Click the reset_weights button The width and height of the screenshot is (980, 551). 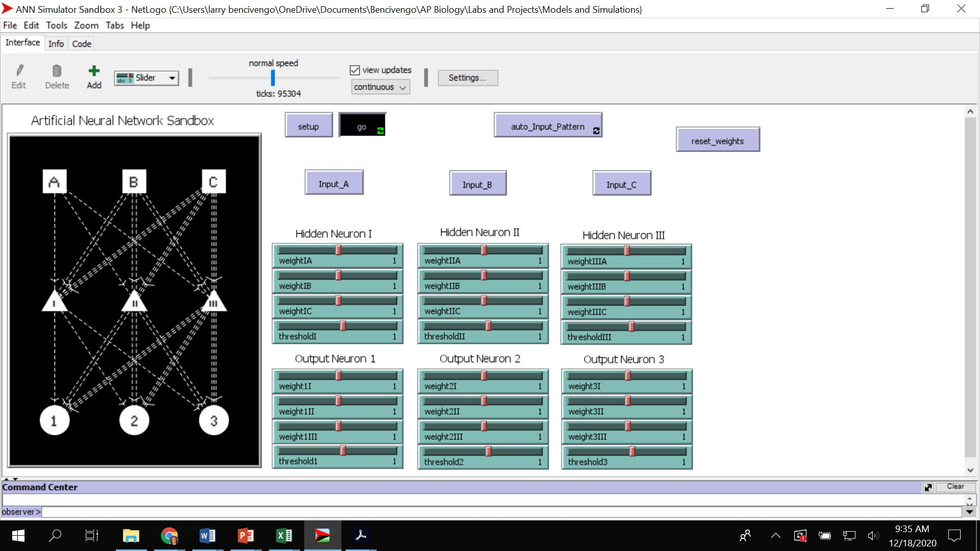coord(718,141)
